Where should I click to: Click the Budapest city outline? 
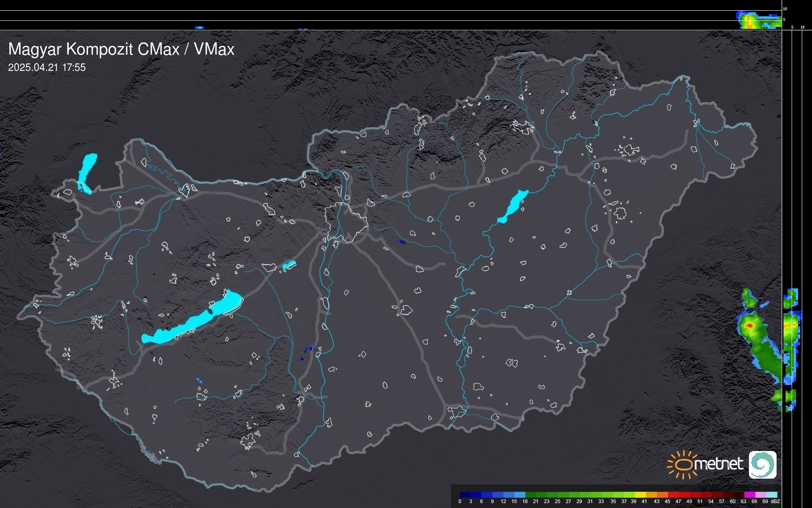click(346, 222)
